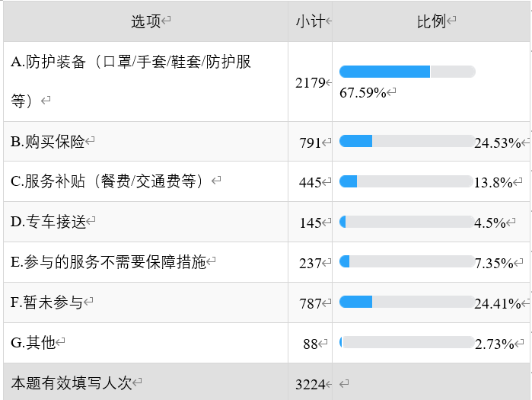This screenshot has height=400, width=532.
Task: Click the 2.73% progress bar
Action: (407, 342)
